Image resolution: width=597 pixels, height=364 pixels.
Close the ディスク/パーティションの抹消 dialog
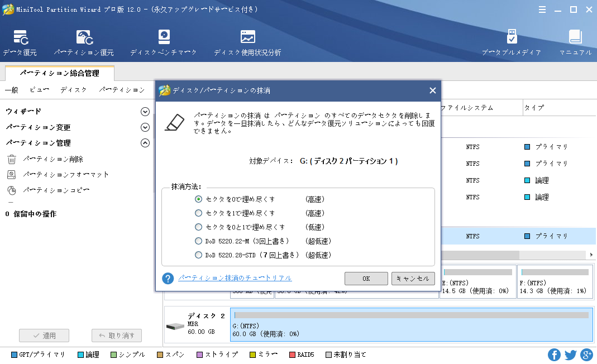(432, 90)
